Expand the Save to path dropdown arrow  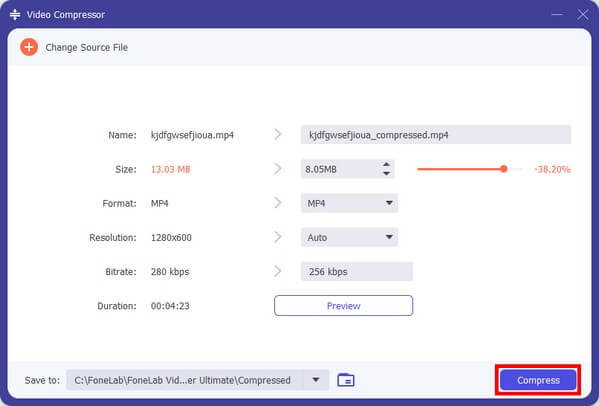pyautogui.click(x=316, y=380)
